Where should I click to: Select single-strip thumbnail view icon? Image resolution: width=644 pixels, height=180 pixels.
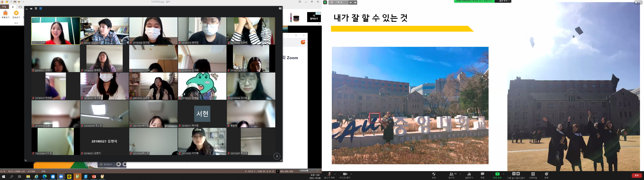pyautogui.click(x=31, y=9)
